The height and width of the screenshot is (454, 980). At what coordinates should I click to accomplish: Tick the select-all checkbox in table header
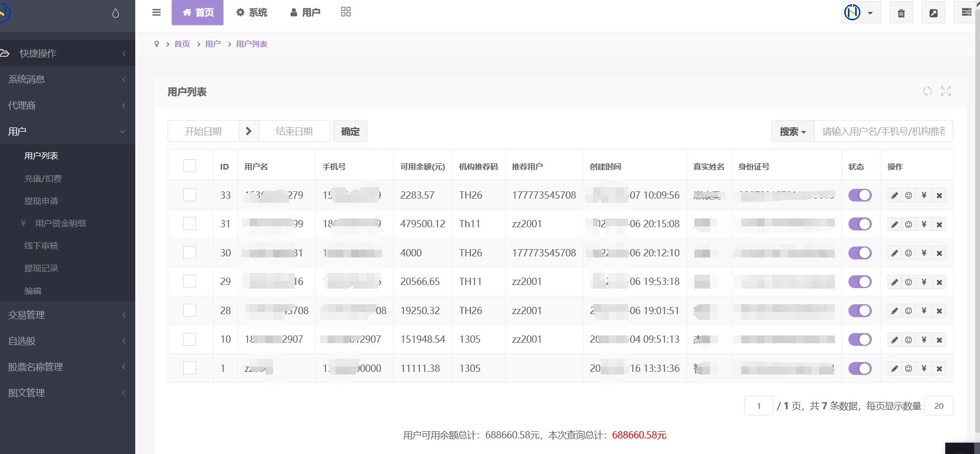tap(190, 166)
